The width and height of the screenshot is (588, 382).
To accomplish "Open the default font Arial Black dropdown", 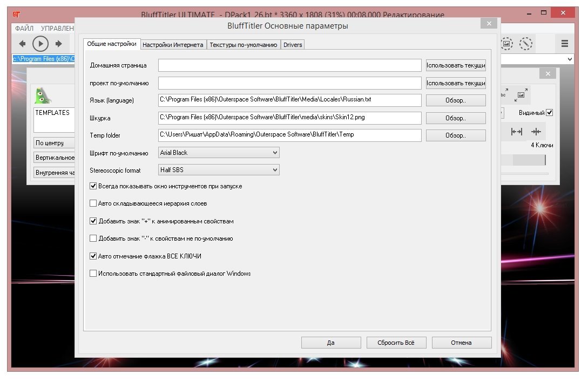I will point(219,153).
